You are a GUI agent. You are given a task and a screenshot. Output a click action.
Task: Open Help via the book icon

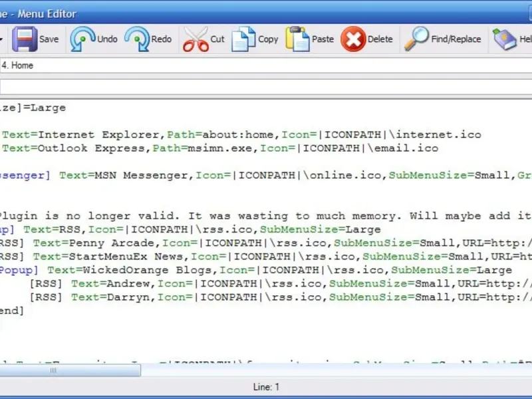505,39
